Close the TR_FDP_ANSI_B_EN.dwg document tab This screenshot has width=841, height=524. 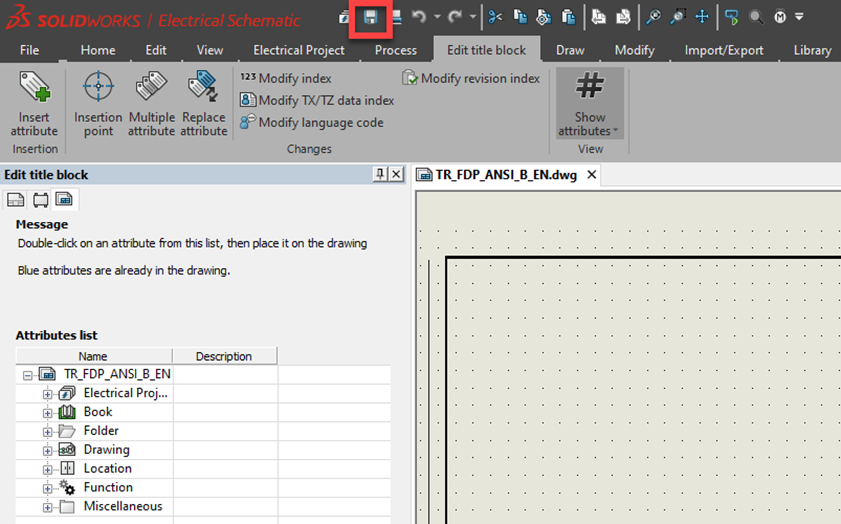pos(591,175)
